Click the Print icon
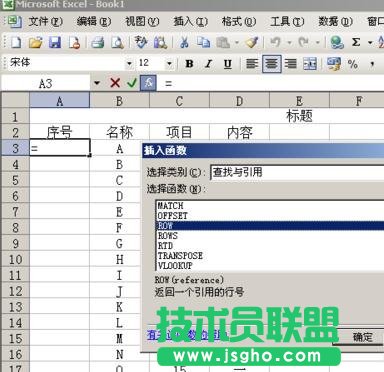The width and height of the screenshot is (384, 372). coord(98,42)
